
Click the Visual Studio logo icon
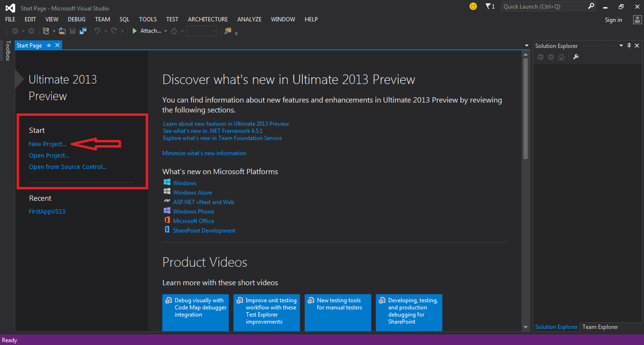[x=10, y=7]
